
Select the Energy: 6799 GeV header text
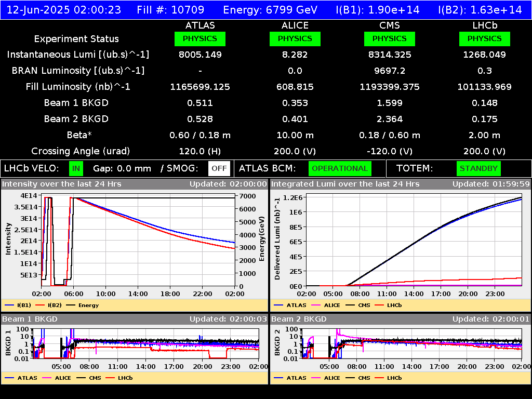pyautogui.click(x=270, y=10)
